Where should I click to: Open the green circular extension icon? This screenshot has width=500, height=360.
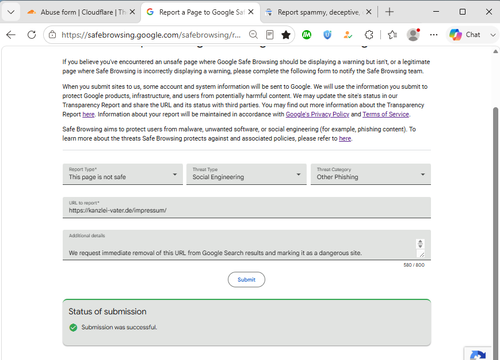[x=307, y=35]
